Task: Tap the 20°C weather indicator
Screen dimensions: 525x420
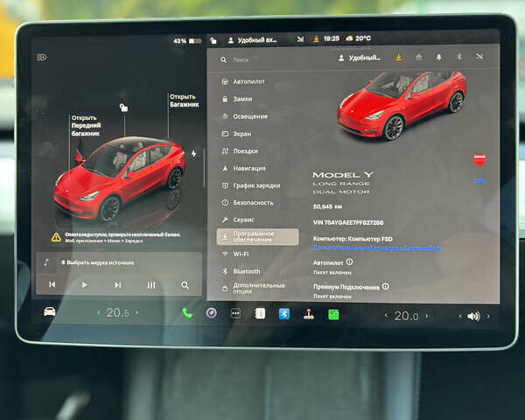Action: point(358,38)
